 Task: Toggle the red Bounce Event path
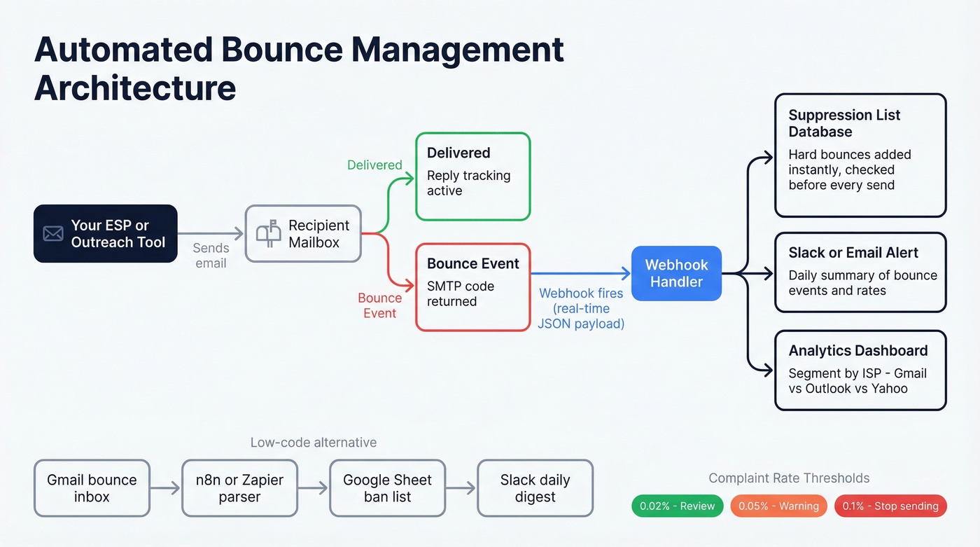[x=380, y=305]
